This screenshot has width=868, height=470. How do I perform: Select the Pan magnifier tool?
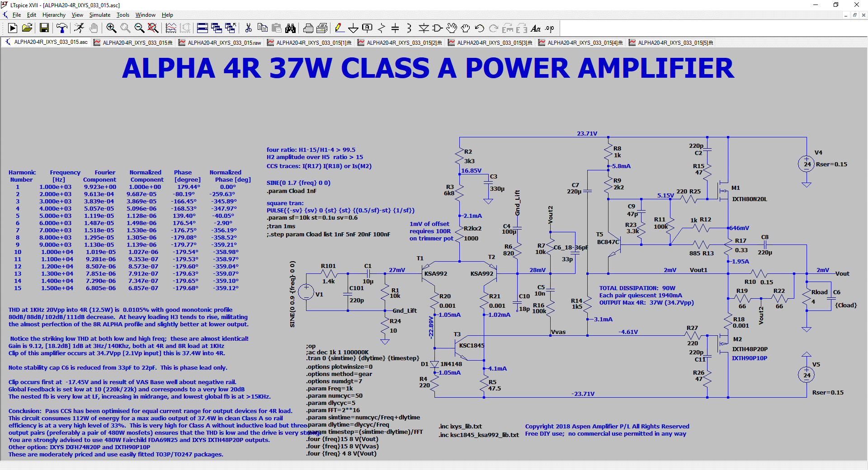pyautogui.click(x=125, y=28)
